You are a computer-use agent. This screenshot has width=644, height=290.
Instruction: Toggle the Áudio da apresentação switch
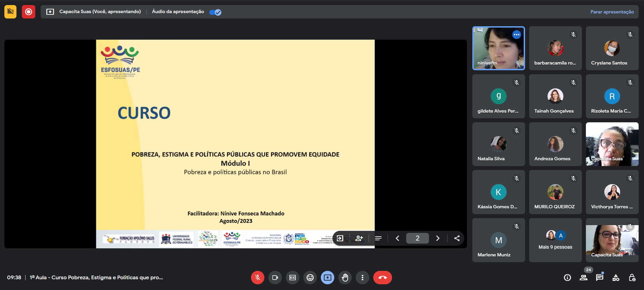(x=215, y=12)
